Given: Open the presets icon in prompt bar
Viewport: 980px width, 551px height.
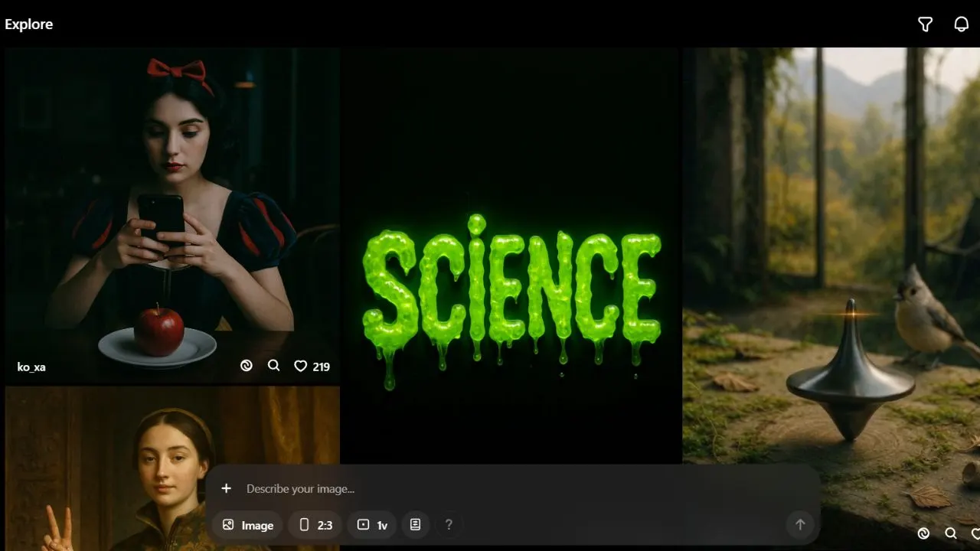Looking at the screenshot, I should (415, 525).
